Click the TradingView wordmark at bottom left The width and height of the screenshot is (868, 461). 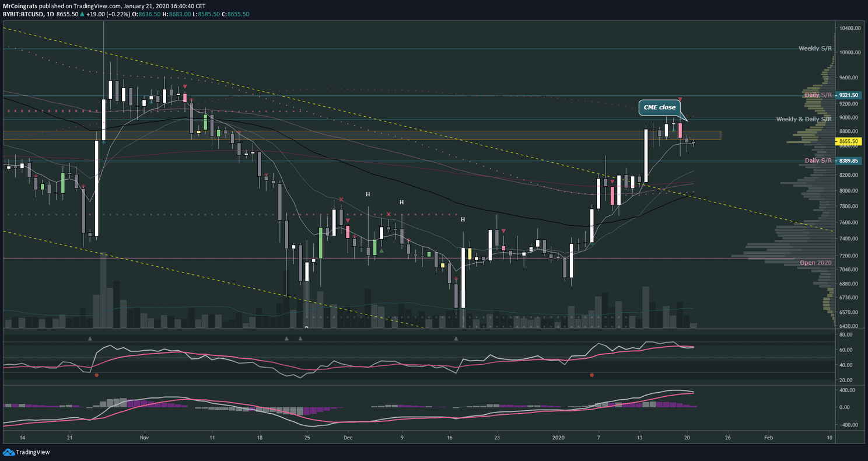click(x=33, y=452)
